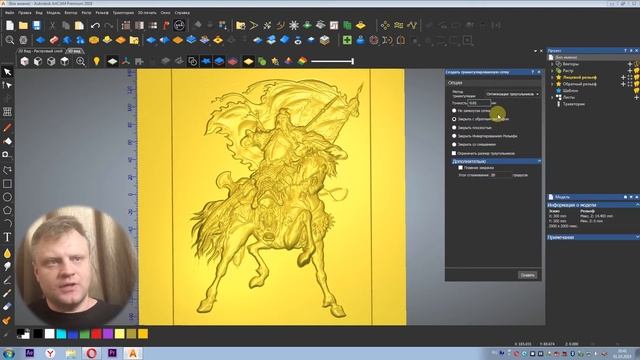Image resolution: width=640 pixels, height=360 pixels.
Task: Tick the checkbox under the Дополнительно section
Action: pos(460,168)
